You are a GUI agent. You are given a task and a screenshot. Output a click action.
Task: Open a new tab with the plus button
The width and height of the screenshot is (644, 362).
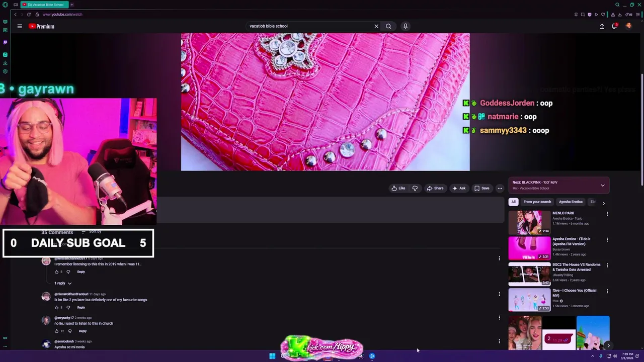point(72,5)
